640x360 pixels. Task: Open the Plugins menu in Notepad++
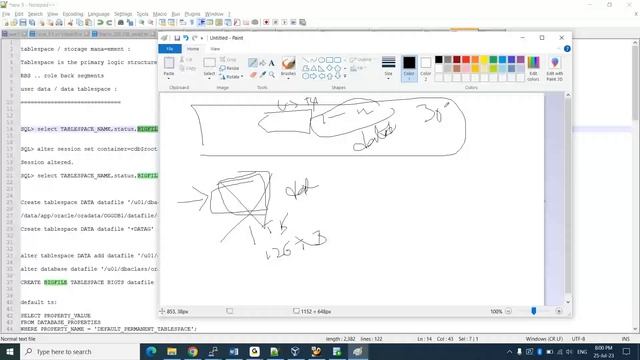point(192,14)
